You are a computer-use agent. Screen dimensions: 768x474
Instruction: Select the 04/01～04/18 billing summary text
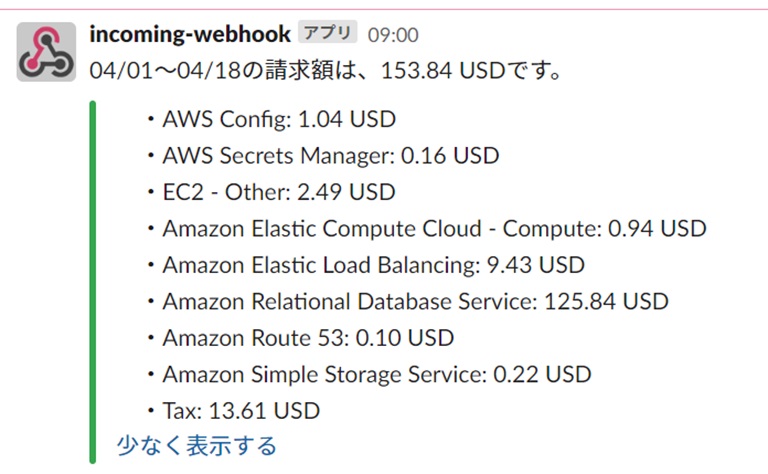click(x=326, y=71)
